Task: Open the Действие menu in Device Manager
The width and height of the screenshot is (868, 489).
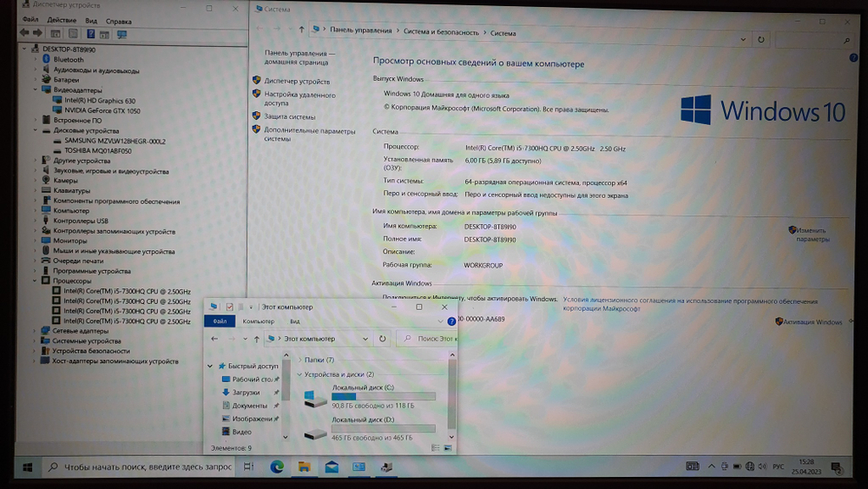Action: [x=62, y=21]
